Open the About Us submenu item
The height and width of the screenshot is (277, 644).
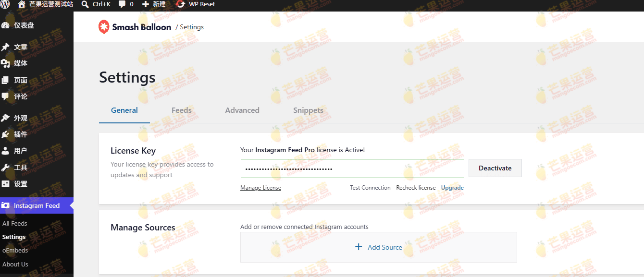(15, 264)
